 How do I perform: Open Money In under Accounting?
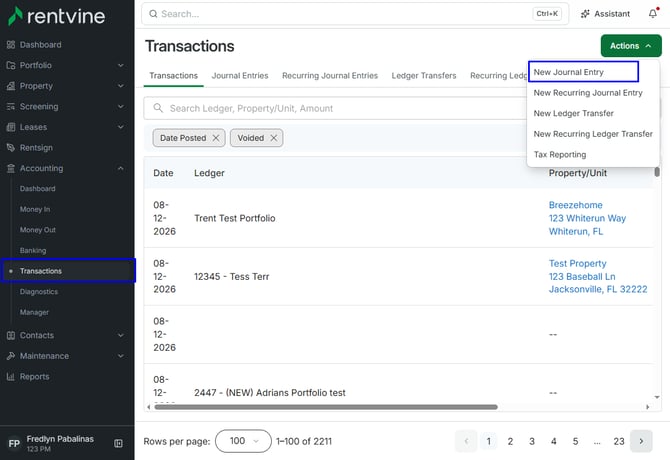point(35,209)
